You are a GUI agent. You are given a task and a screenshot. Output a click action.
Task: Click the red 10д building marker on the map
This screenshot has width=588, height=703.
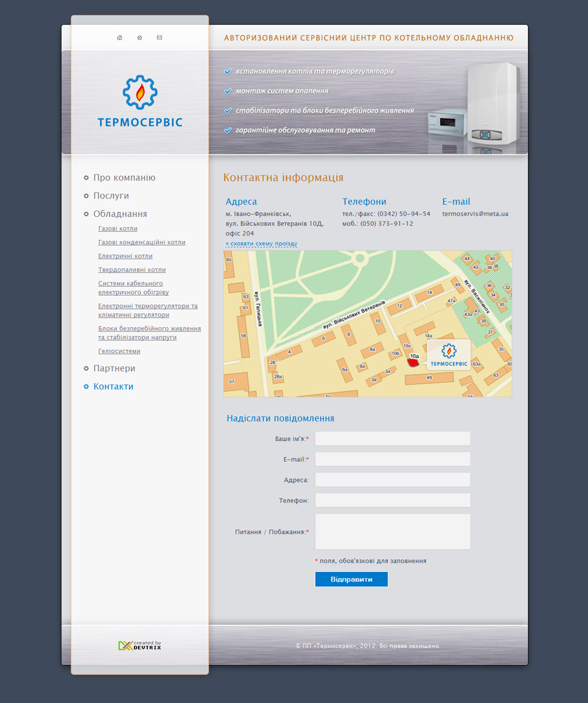pyautogui.click(x=413, y=361)
